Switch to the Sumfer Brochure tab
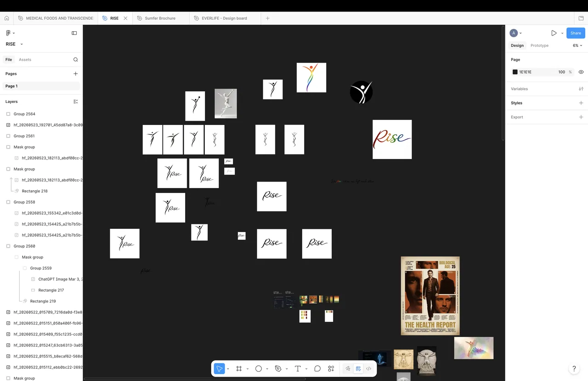Screen dimensions: 588x381 (160, 18)
